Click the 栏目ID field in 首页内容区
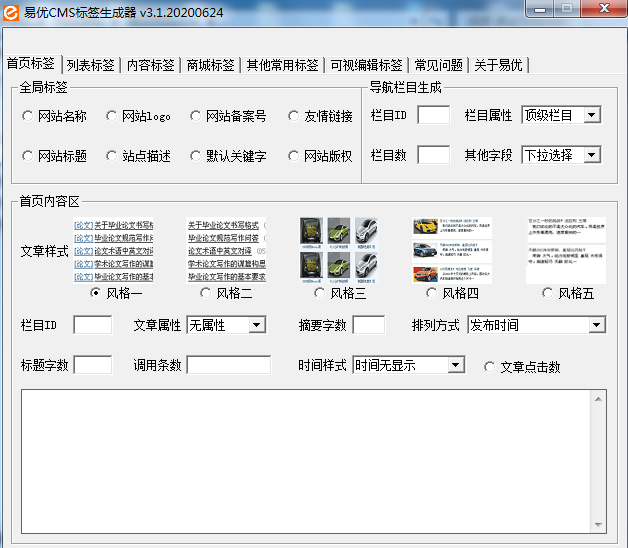628x548 pixels. [x=93, y=325]
